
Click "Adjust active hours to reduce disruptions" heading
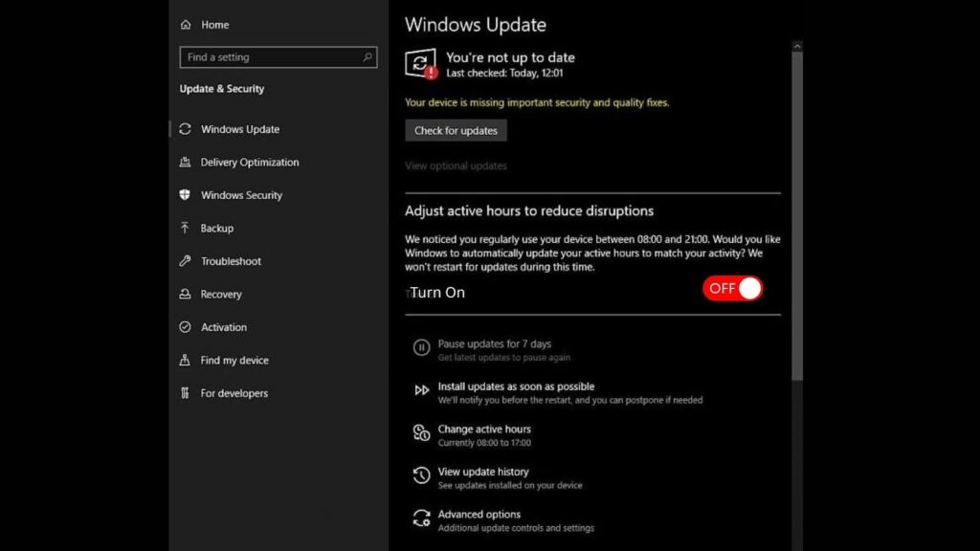point(528,211)
